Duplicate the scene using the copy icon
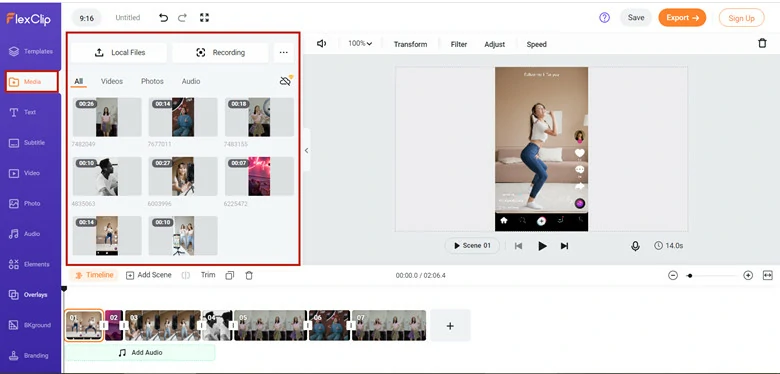The image size is (780, 374). [x=229, y=276]
